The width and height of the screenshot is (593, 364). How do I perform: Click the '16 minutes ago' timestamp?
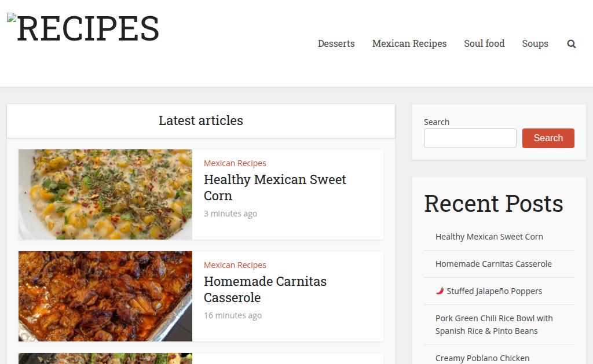[233, 315]
